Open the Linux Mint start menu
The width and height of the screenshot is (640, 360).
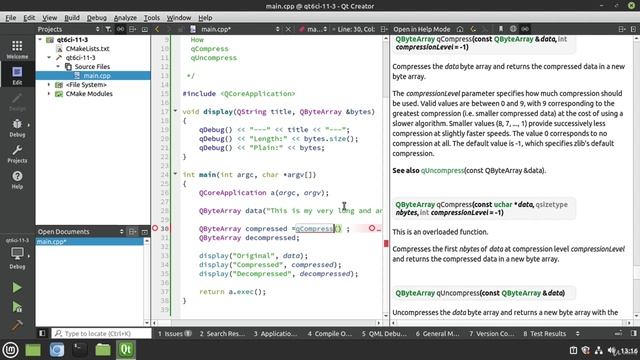(x=10, y=350)
